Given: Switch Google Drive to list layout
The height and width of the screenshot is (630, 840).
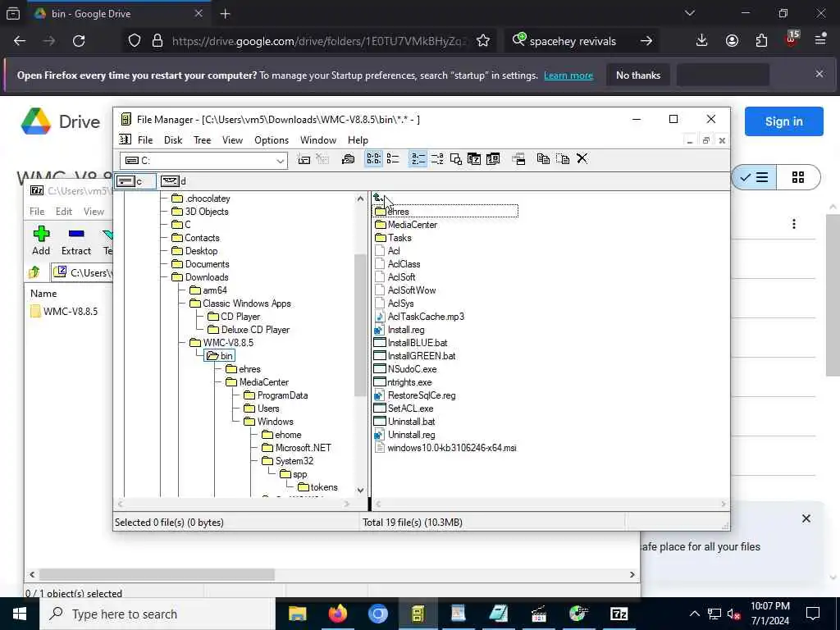Looking at the screenshot, I should point(754,177).
